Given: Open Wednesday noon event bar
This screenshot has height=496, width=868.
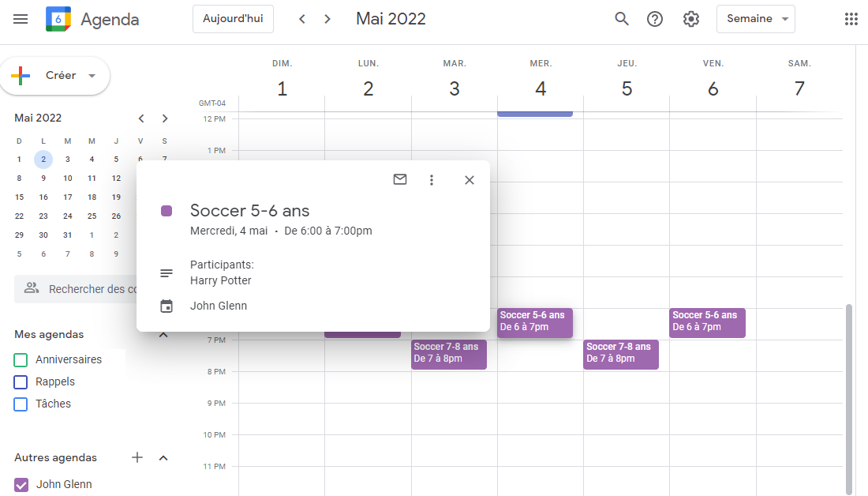Looking at the screenshot, I should click(x=535, y=114).
